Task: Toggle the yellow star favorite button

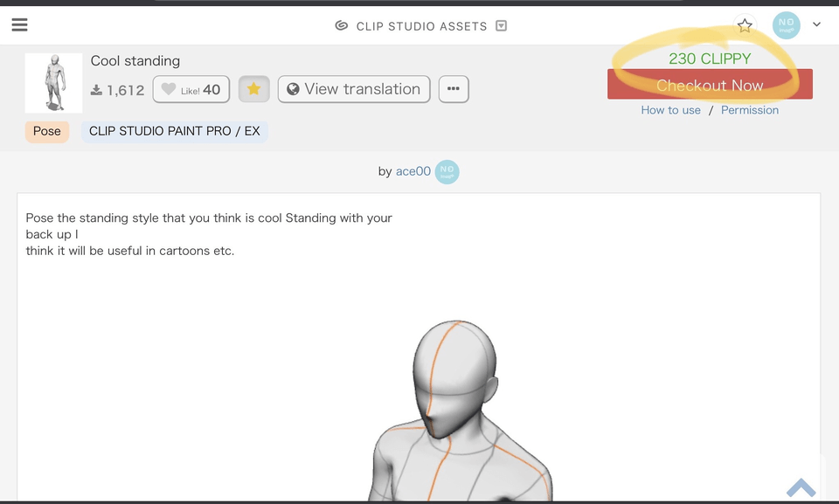Action: tap(253, 89)
